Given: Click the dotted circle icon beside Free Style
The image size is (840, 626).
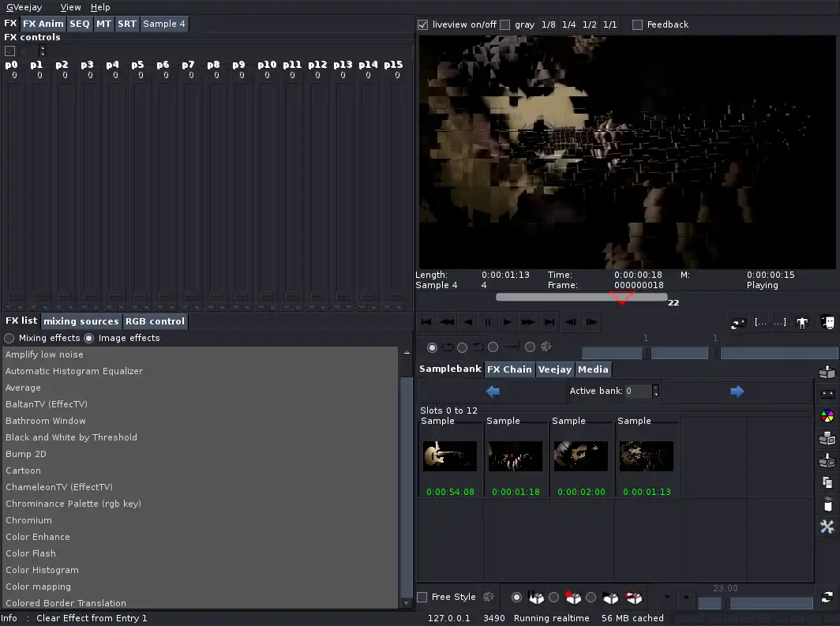Looking at the screenshot, I should pyautogui.click(x=488, y=597).
